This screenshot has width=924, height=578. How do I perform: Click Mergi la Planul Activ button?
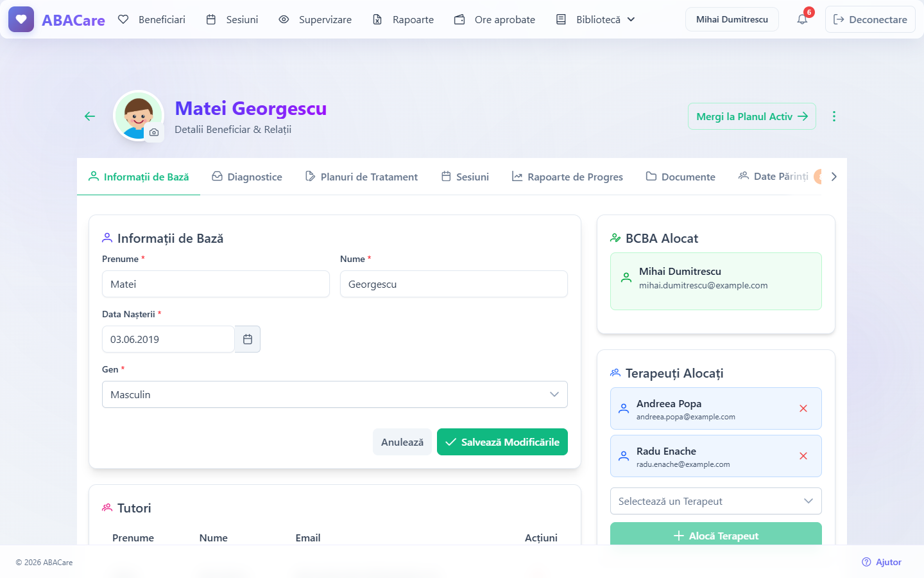(x=752, y=116)
